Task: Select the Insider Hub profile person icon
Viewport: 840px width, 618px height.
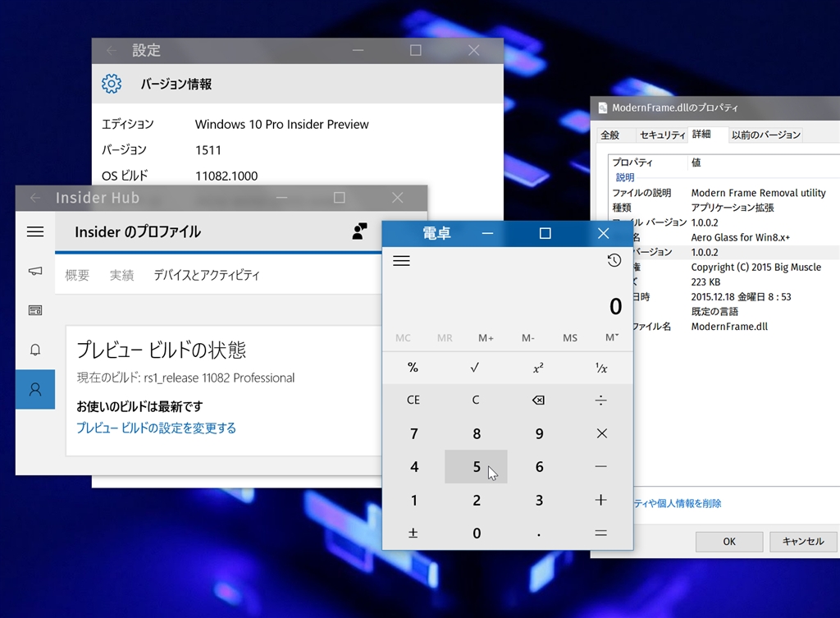Action: coord(35,389)
